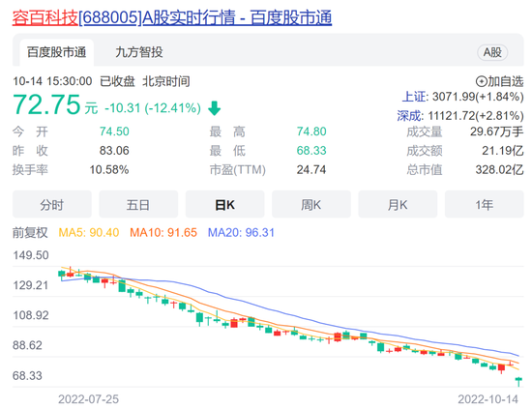Click the MA10 indicator label
The height and width of the screenshot is (409, 532).
coord(163,233)
